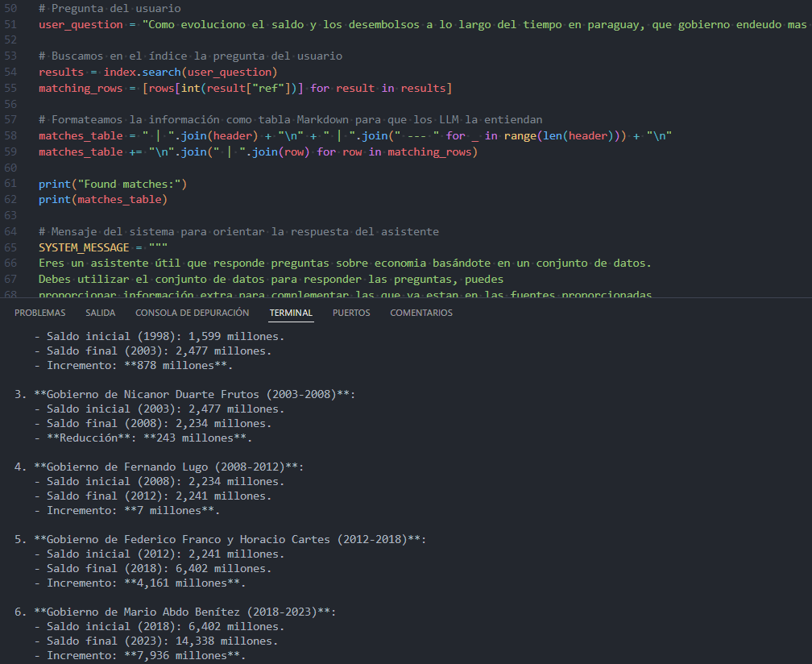This screenshot has height=664, width=812.
Task: Click 'Eres un asistente útil' line
Action: click(345, 264)
